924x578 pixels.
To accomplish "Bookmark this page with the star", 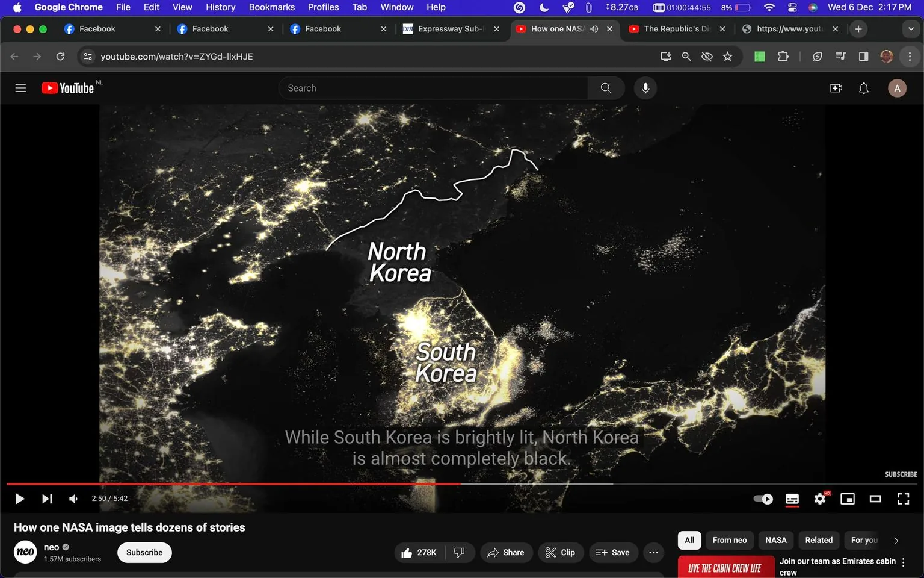I will click(727, 56).
